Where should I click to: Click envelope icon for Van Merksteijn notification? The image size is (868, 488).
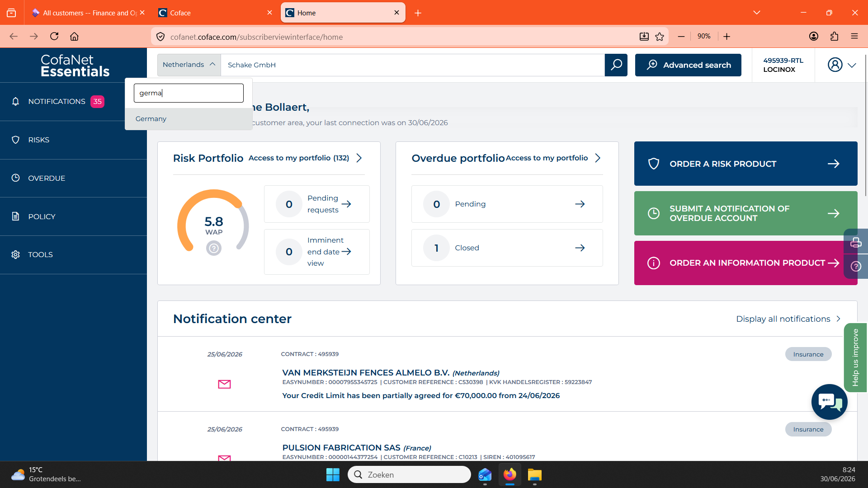click(x=224, y=384)
